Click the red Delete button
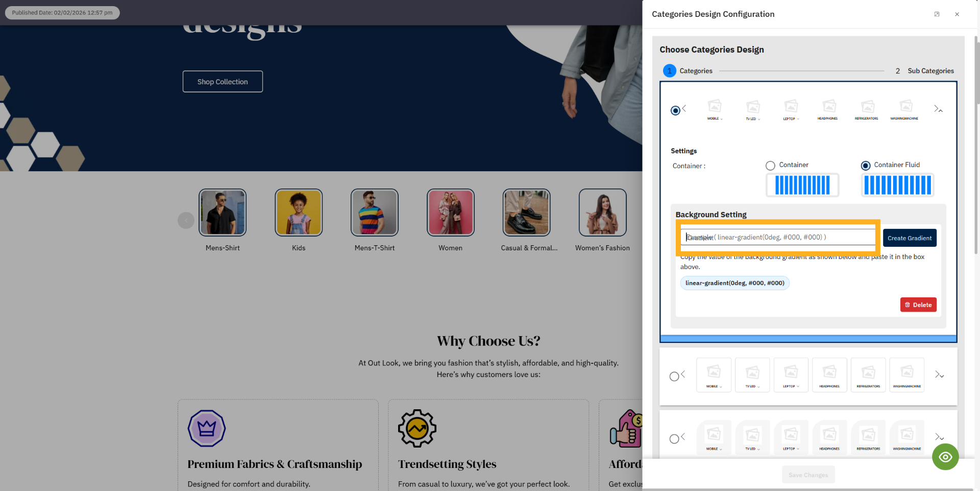This screenshot has height=491, width=980. [x=918, y=305]
